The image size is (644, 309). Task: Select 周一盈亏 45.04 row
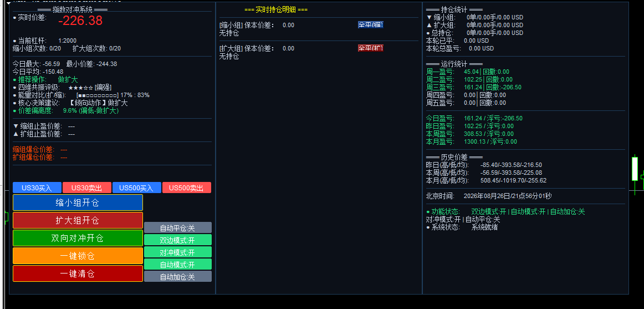468,72
